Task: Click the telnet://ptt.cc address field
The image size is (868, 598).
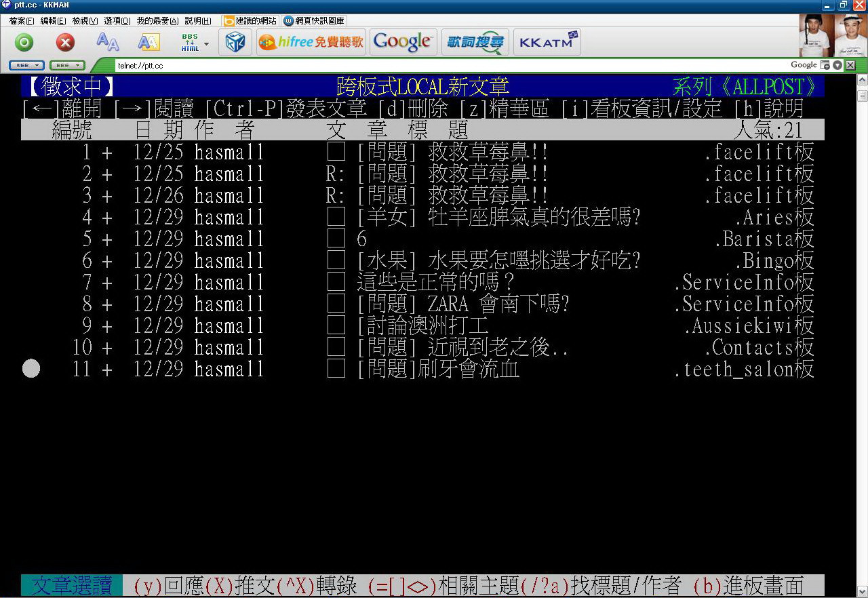Action: [448, 66]
